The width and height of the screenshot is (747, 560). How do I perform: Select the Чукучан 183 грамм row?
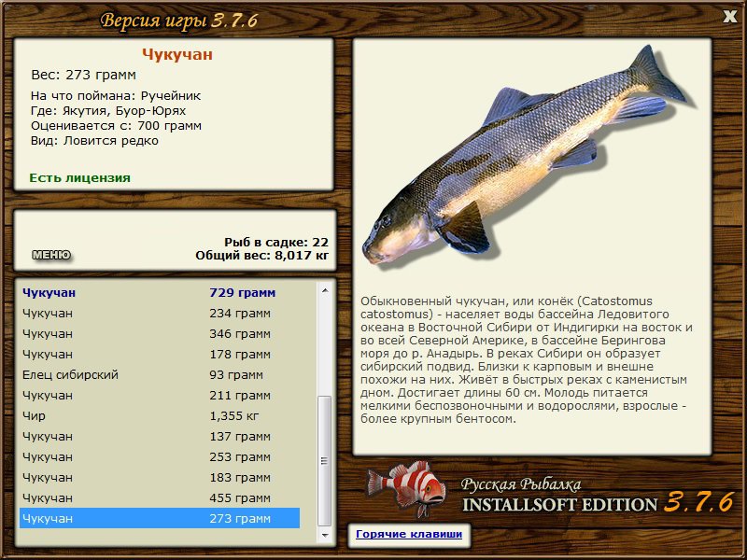(x=160, y=477)
